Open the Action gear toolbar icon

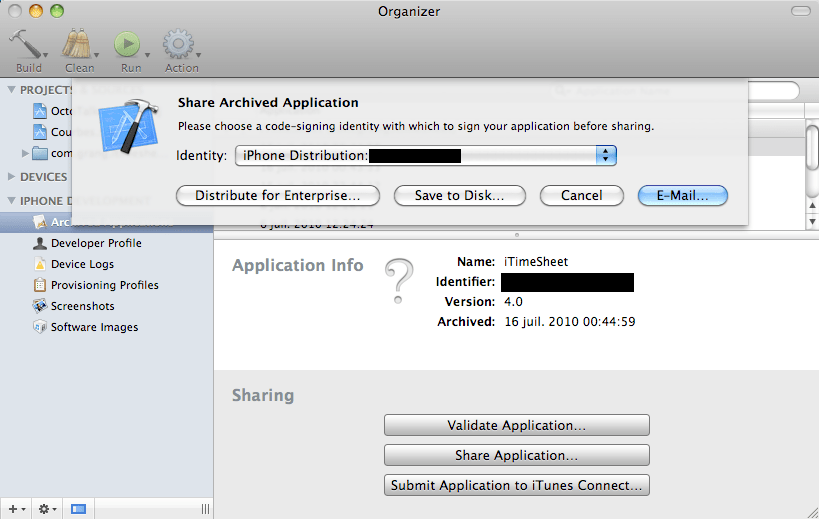click(178, 45)
